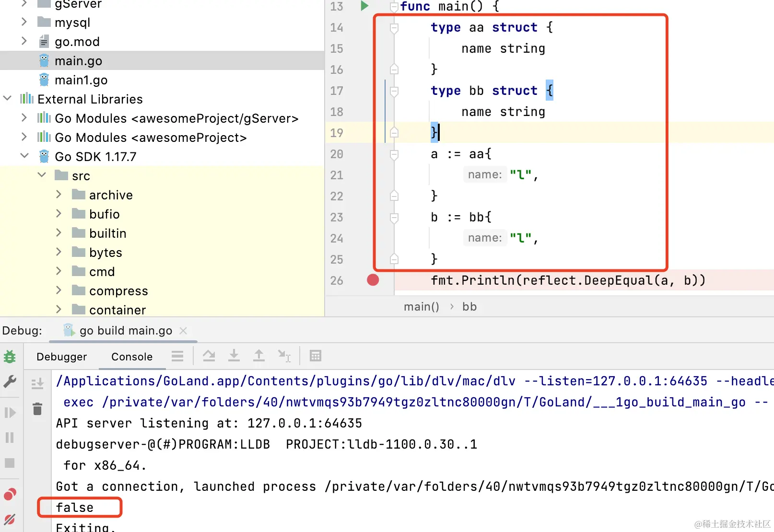The image size is (774, 532).
Task: Click the Resume Program icon
Action: (x=10, y=413)
